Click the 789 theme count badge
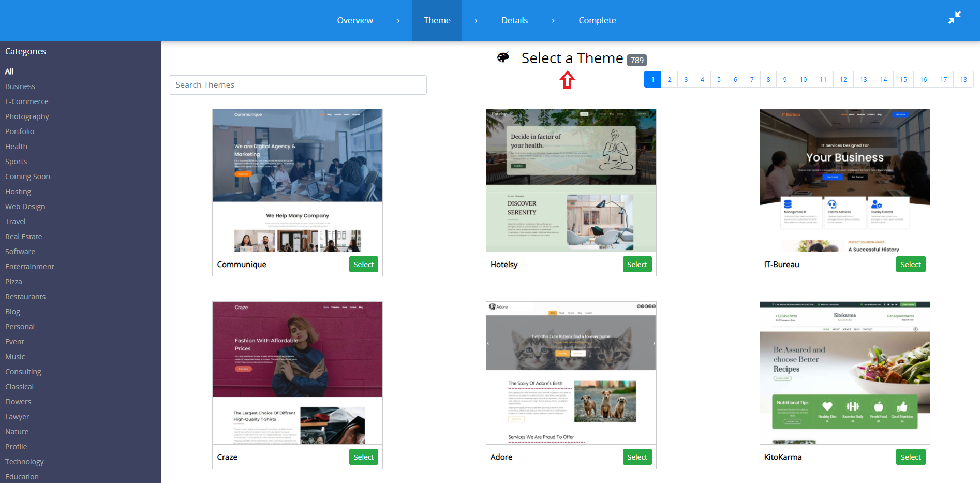980x483 pixels. [x=636, y=60]
